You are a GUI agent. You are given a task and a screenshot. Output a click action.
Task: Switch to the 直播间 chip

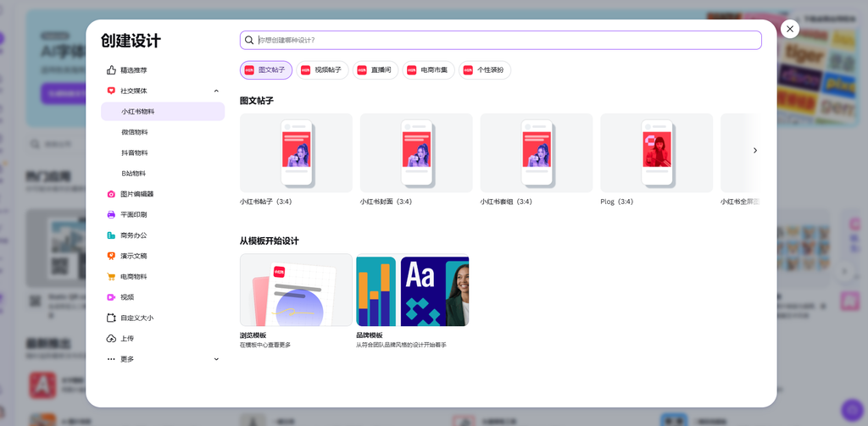(x=376, y=70)
